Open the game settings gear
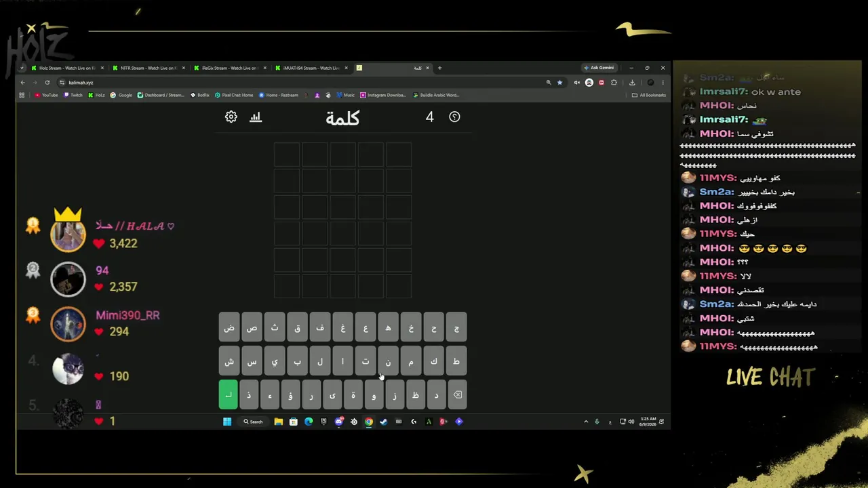 pyautogui.click(x=231, y=117)
